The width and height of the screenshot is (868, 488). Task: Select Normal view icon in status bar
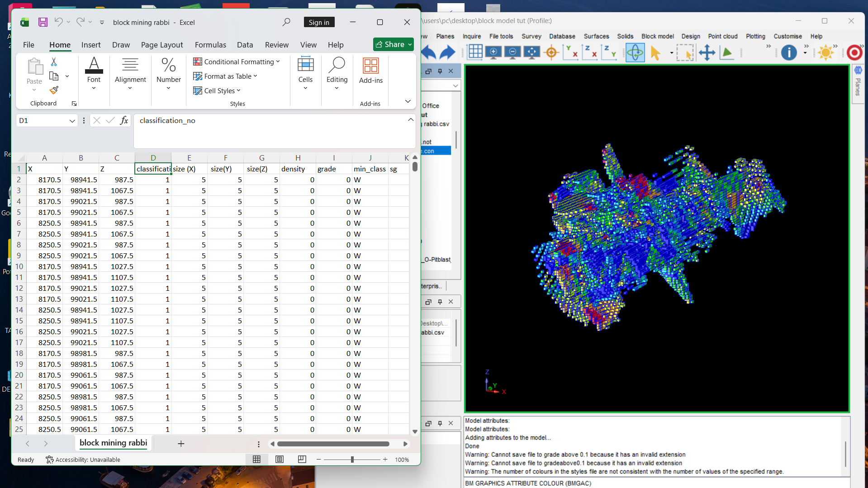click(x=257, y=459)
